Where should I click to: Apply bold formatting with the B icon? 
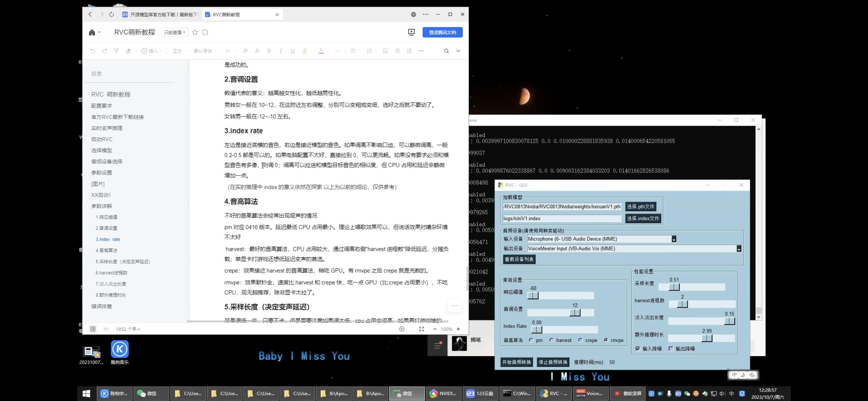pos(269,51)
